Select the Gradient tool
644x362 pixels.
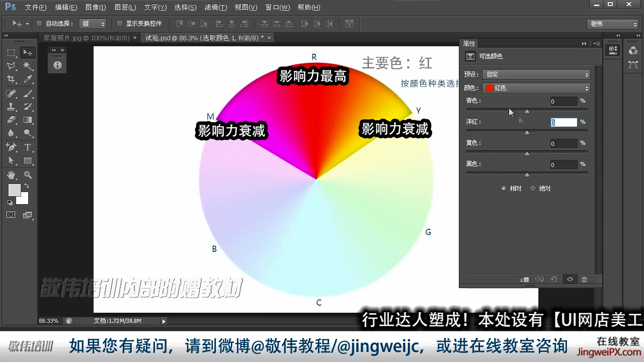[x=28, y=120]
